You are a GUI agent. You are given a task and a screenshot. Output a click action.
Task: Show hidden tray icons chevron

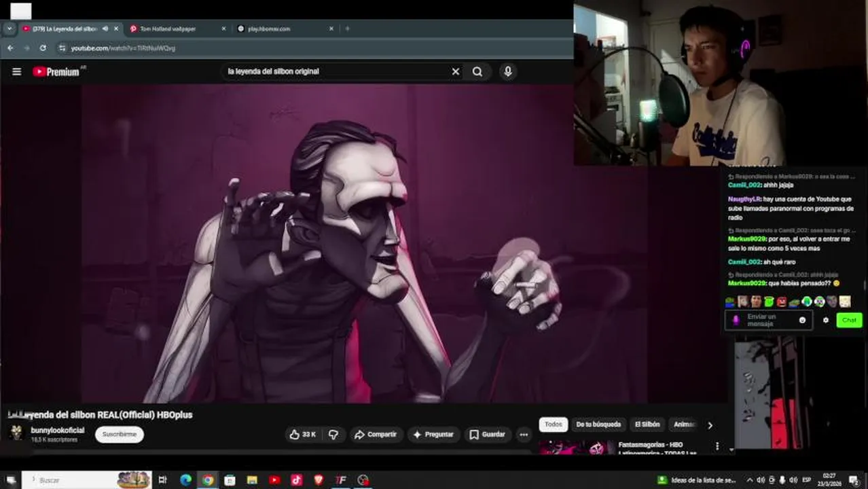(x=750, y=480)
